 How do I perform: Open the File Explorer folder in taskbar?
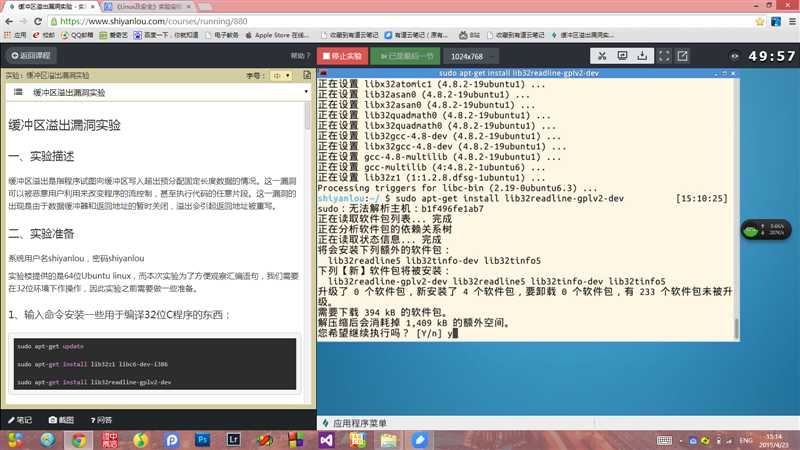pos(388,440)
